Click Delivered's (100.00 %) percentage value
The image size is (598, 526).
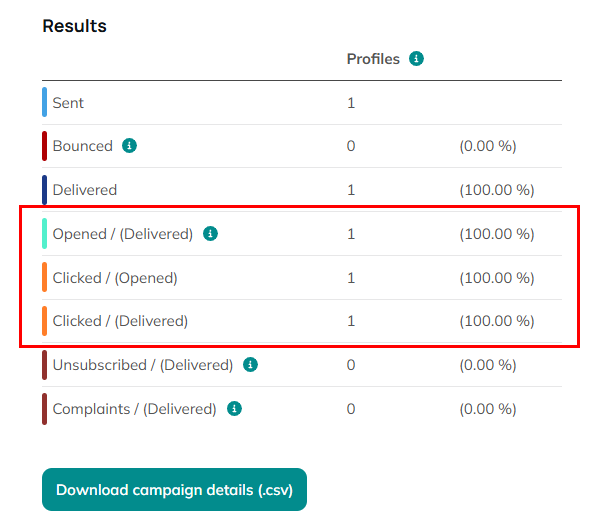coord(497,190)
